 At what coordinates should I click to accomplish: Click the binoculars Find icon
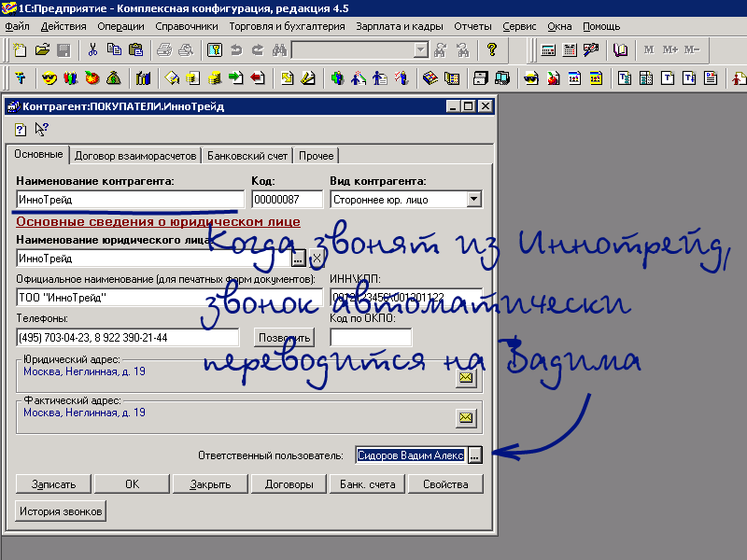coord(279,49)
